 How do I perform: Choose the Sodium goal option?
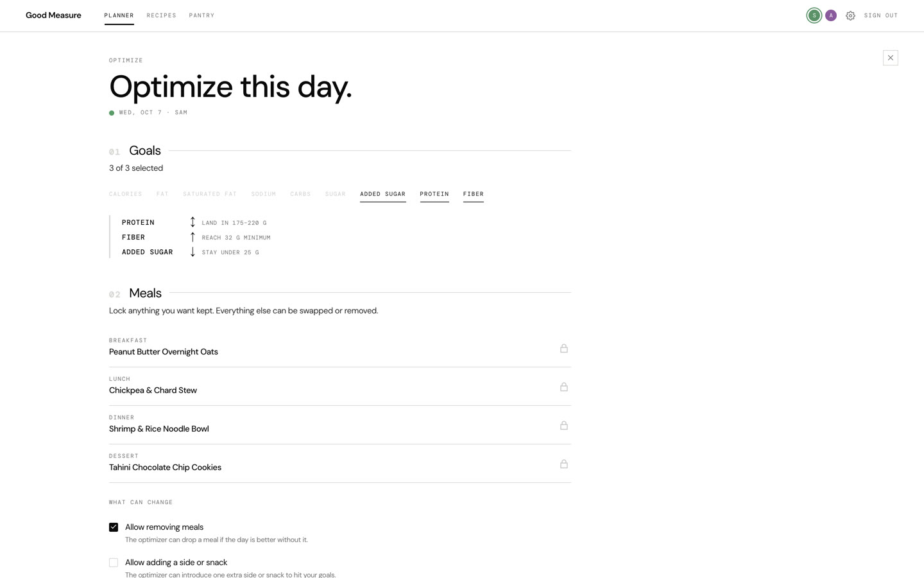[x=263, y=194]
